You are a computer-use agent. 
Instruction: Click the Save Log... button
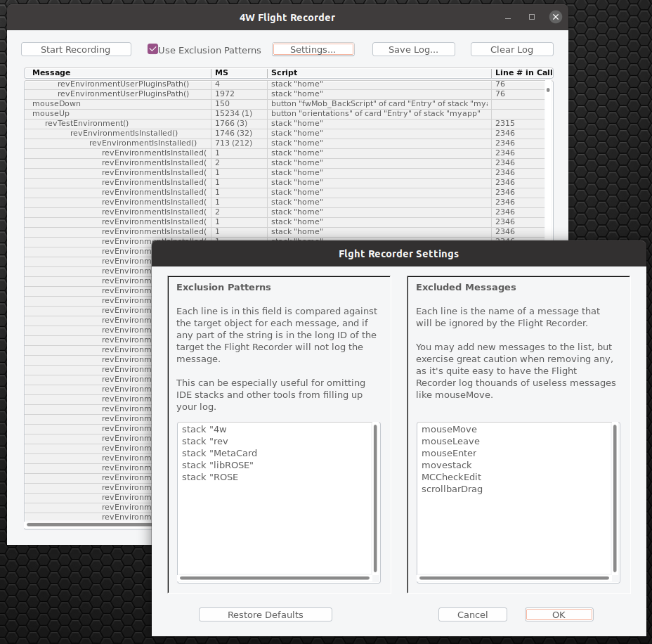click(x=413, y=49)
